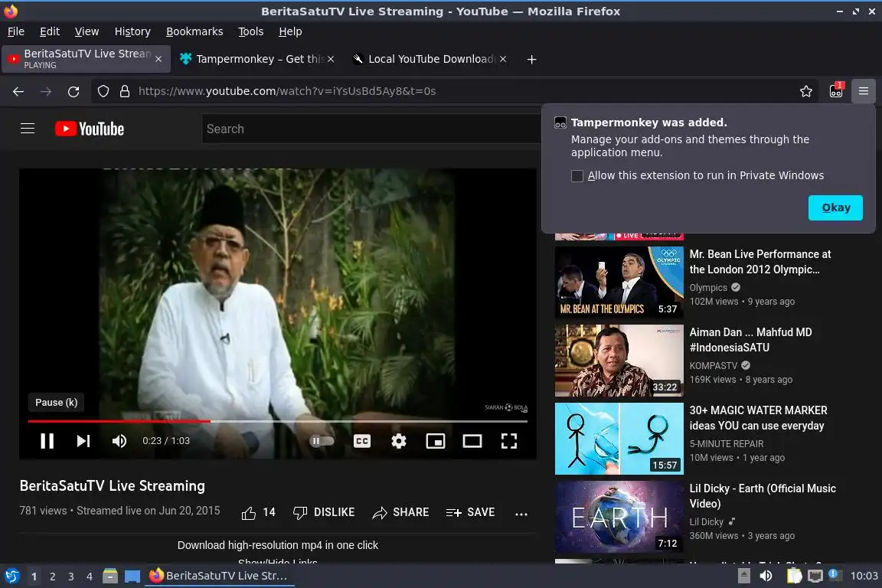Open Lil Dicky Earth video thumbnail
The width and height of the screenshot is (882, 588).
[619, 517]
